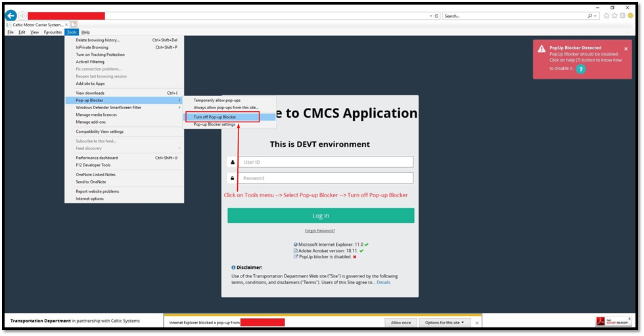This screenshot has height=336, width=644.
Task: Click the address bar refresh icon
Action: [x=437, y=15]
